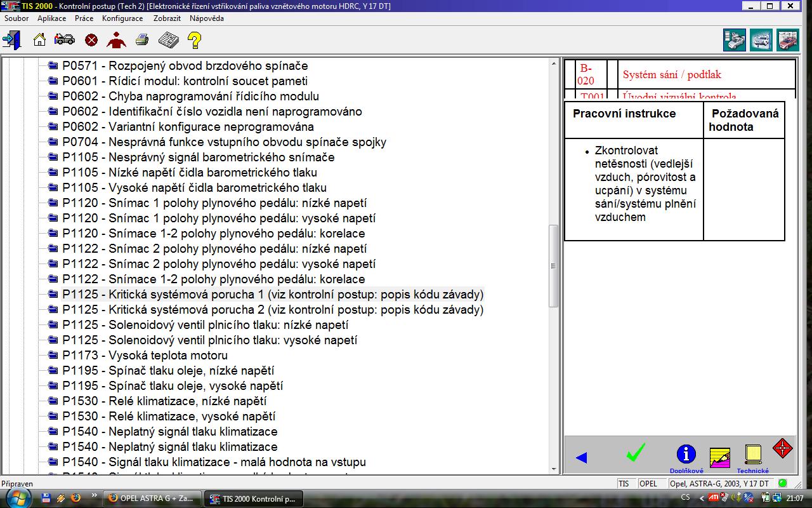
Task: Open the Soubor menu
Action: [16, 18]
